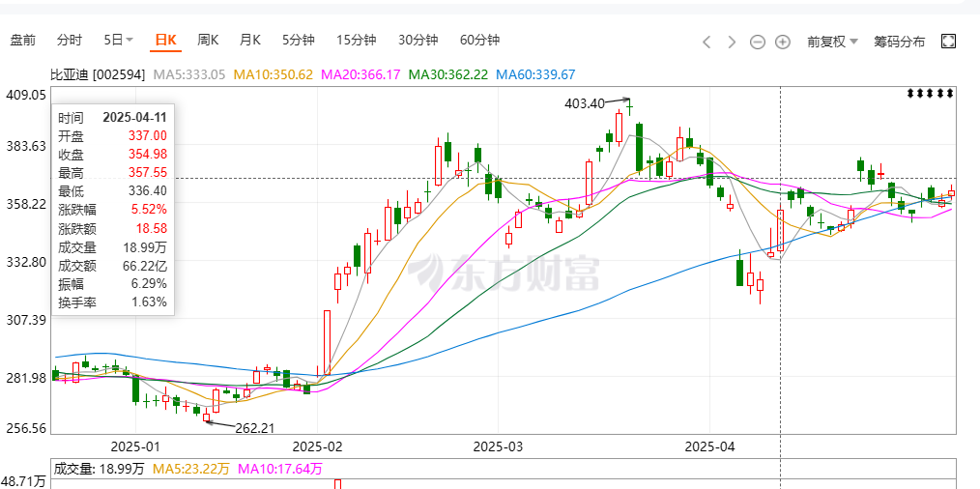980x489 pixels.
Task: Click the 262.21 low price marker
Action: pyautogui.click(x=254, y=428)
